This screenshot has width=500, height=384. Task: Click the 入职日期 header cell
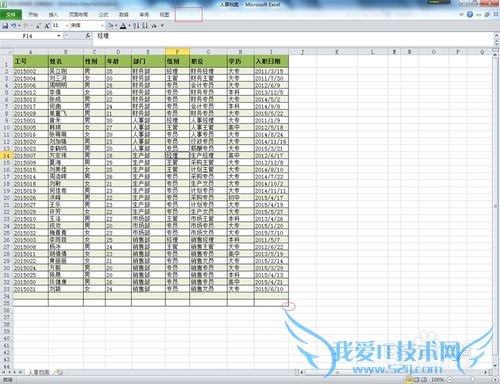click(x=271, y=61)
